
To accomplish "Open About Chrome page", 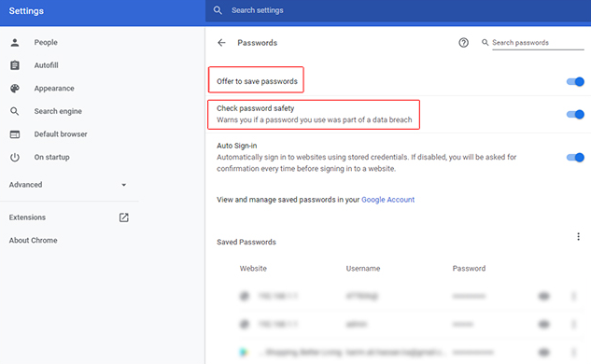I will coord(34,241).
